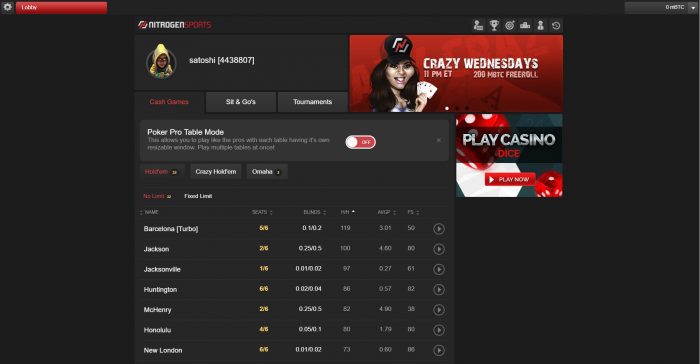This screenshot has width=700, height=364.
Task: Click the Omaha game button
Action: 267,172
